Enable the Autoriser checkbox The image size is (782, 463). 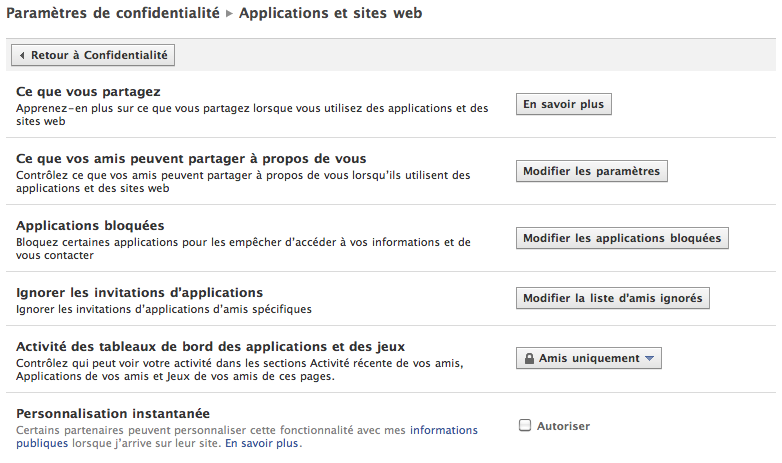coord(524,426)
